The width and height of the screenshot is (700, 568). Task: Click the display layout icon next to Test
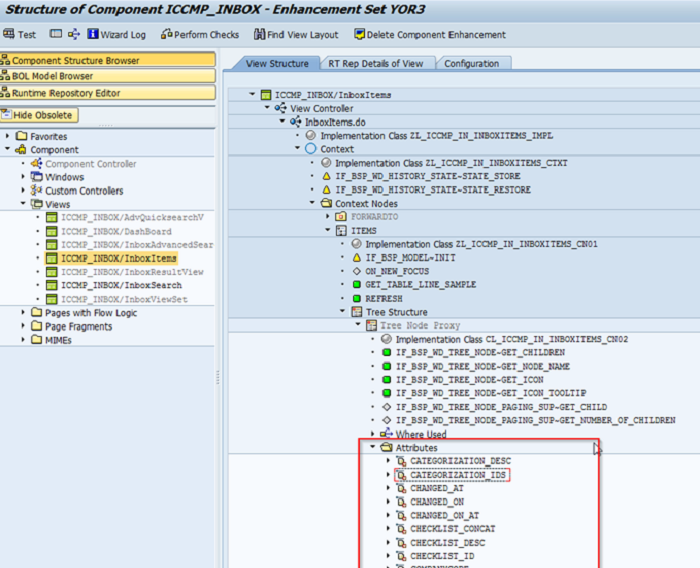(x=56, y=34)
